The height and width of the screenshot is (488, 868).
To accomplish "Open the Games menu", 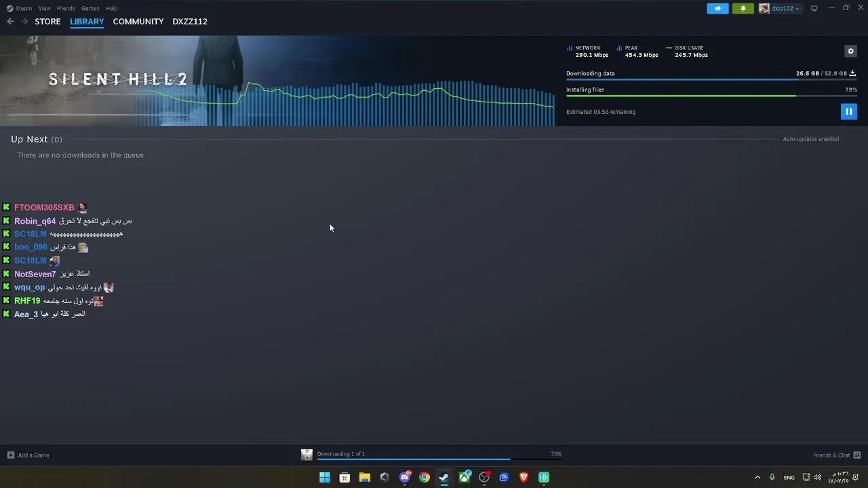I will coord(90,8).
